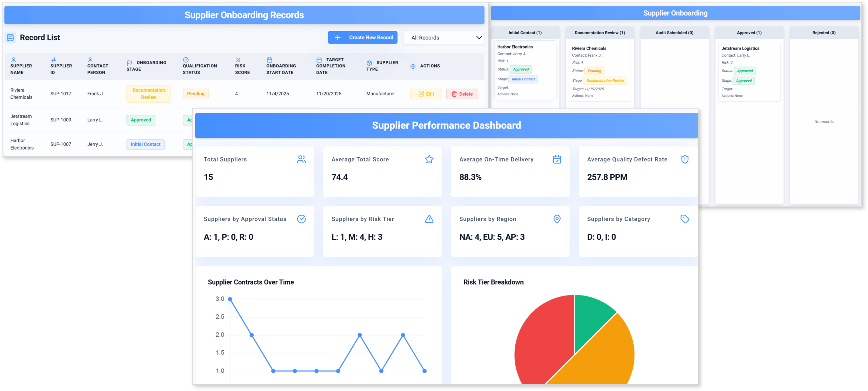Click the Supplier Performance Dashboard header
Viewport: 868px width, 391px height.
[446, 125]
